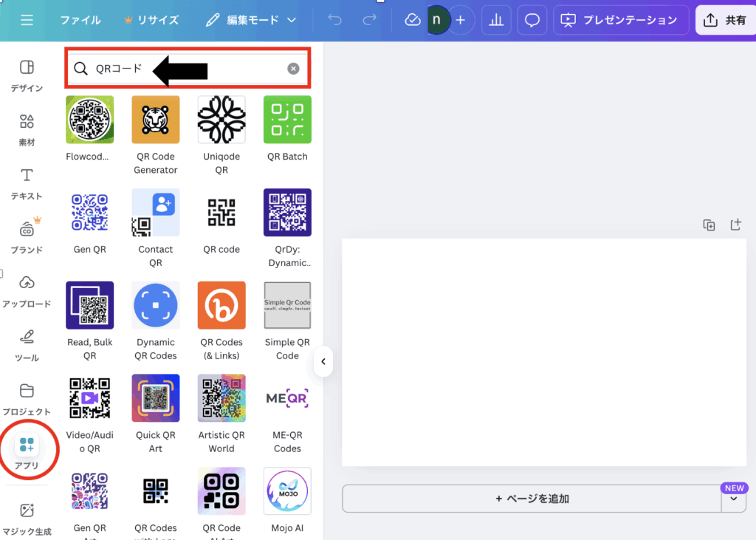The image size is (756, 540).
Task: Collapse the side panel with chevron
Action: click(x=323, y=361)
